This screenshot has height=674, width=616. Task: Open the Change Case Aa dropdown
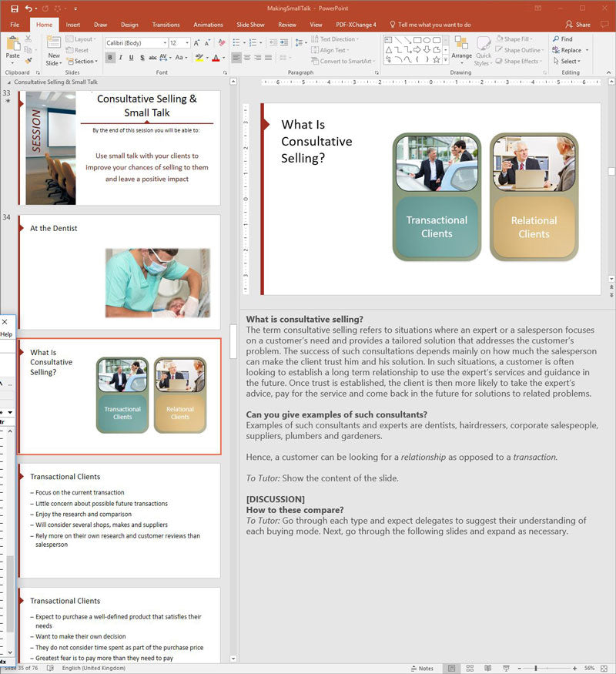point(179,58)
